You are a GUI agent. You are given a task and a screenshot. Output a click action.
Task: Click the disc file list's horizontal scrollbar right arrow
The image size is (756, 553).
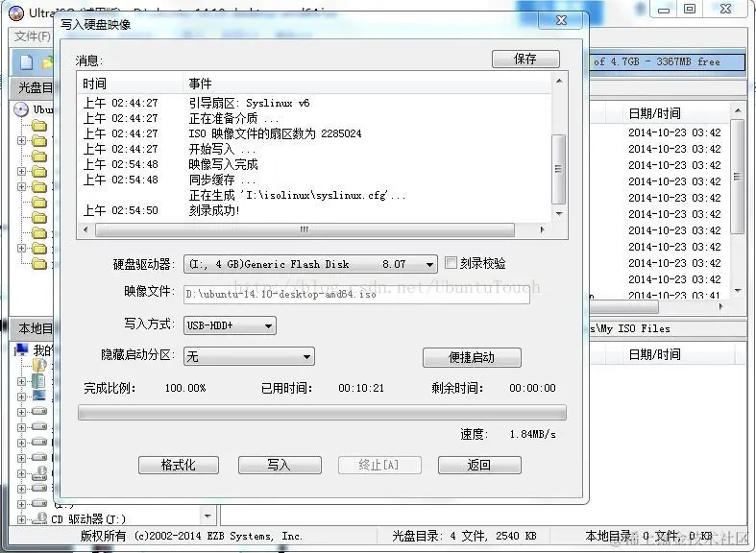[720, 306]
